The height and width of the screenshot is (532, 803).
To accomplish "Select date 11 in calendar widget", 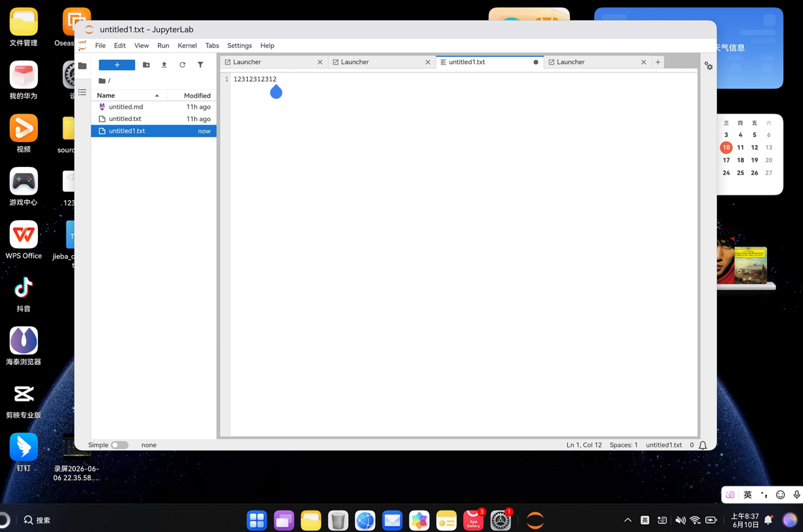I will point(740,147).
